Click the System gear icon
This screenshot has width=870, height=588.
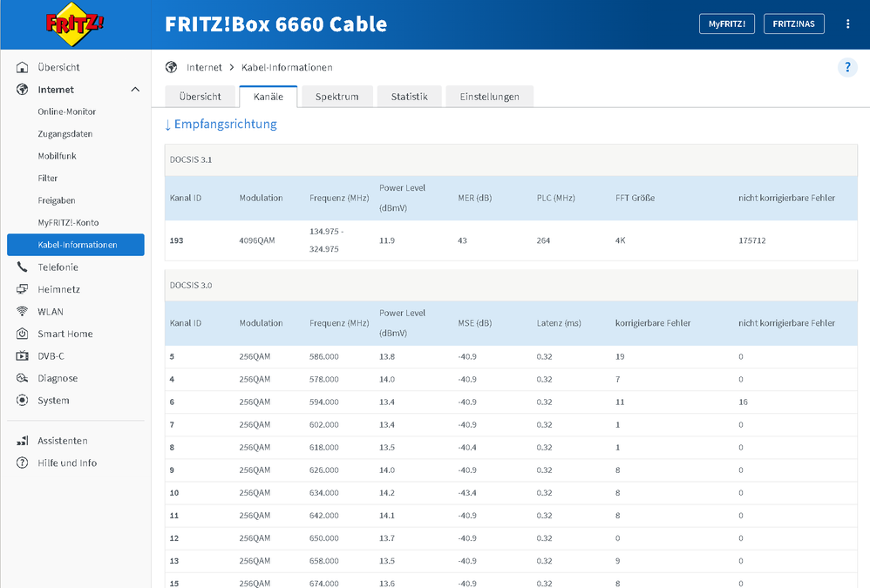[23, 401]
